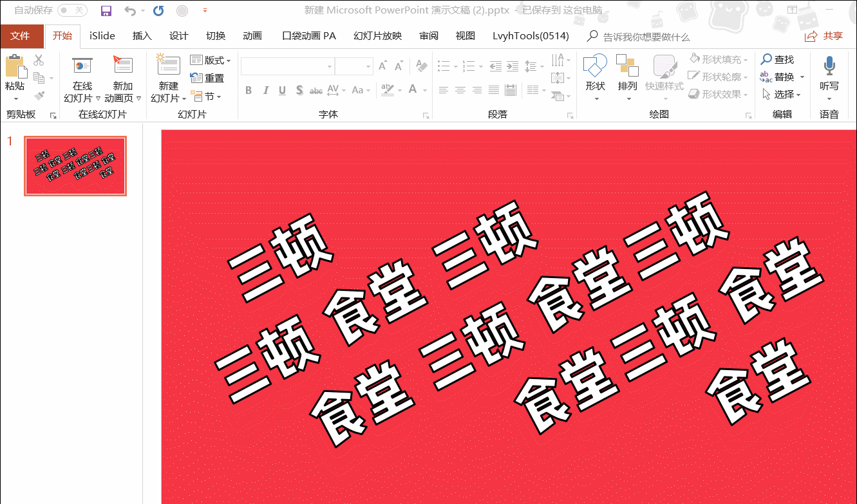Open the 形状 shapes gallery icon
Viewport: 857px width, 504px height.
[595, 66]
